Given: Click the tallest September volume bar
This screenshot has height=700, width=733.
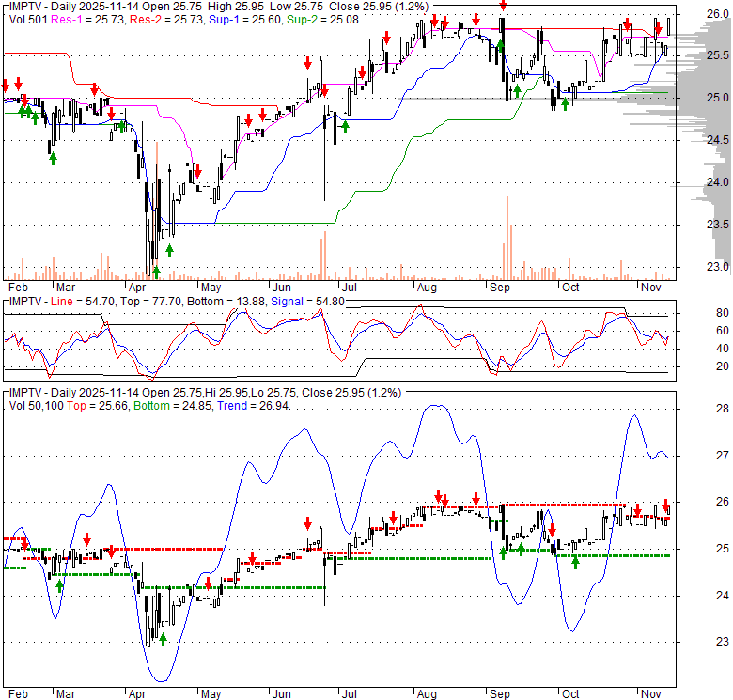Looking at the screenshot, I should 507,237.
